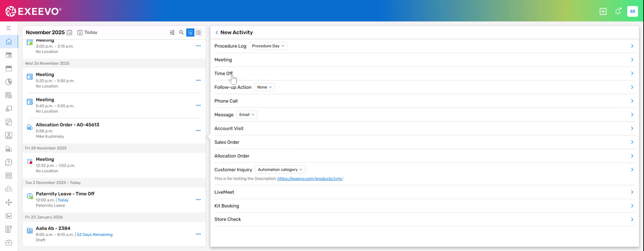The image size is (644, 251).
Task: Go to Home in the sidebar
Action: (9, 42)
